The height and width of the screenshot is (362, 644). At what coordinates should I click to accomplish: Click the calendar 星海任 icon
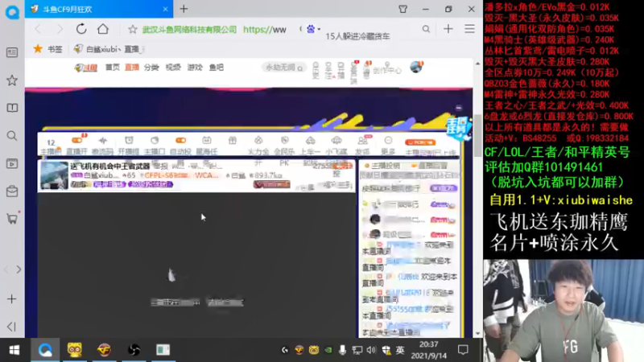click(x=207, y=140)
